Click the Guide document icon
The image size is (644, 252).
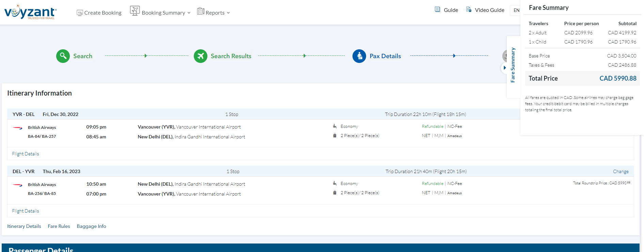437,10
